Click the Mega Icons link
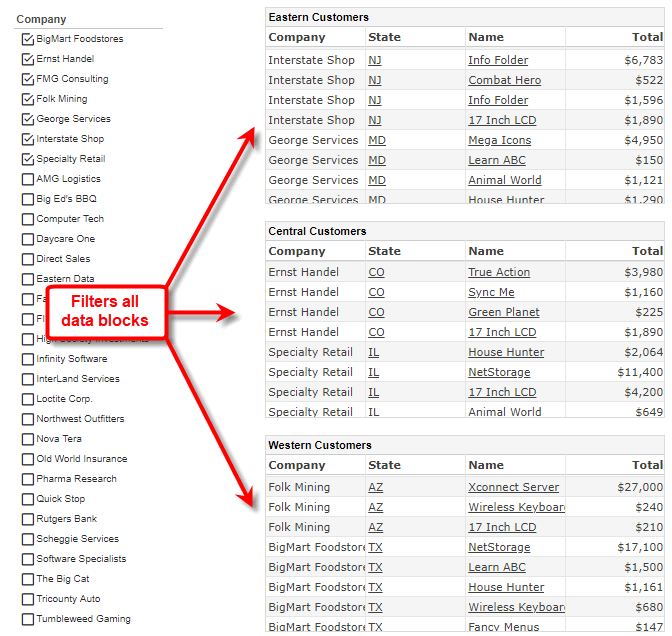The image size is (672, 636). 499,140
